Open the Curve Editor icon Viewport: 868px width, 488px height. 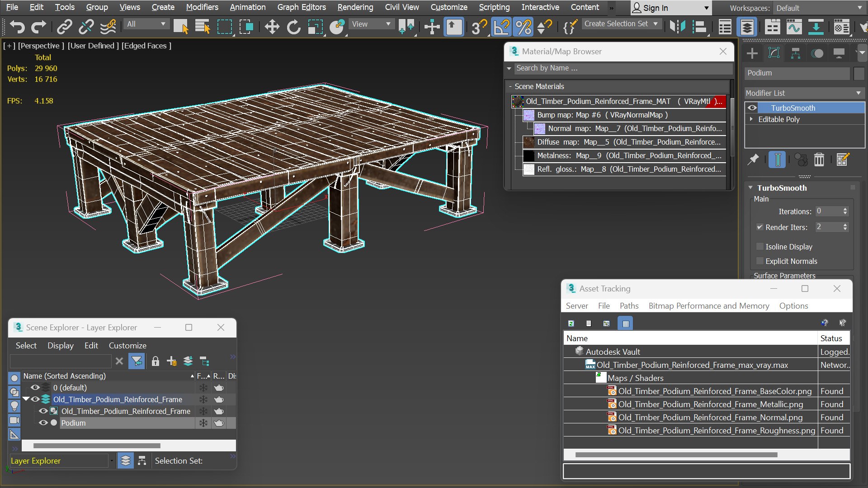point(794,27)
